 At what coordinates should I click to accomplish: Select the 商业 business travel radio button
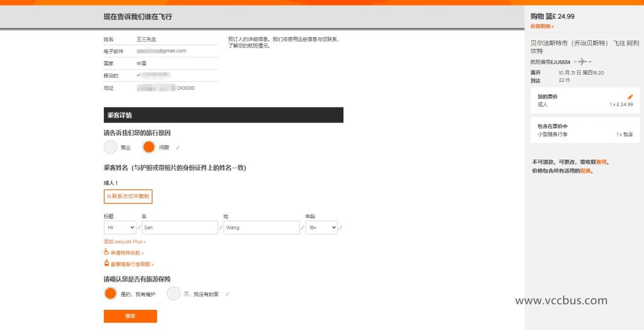111,147
